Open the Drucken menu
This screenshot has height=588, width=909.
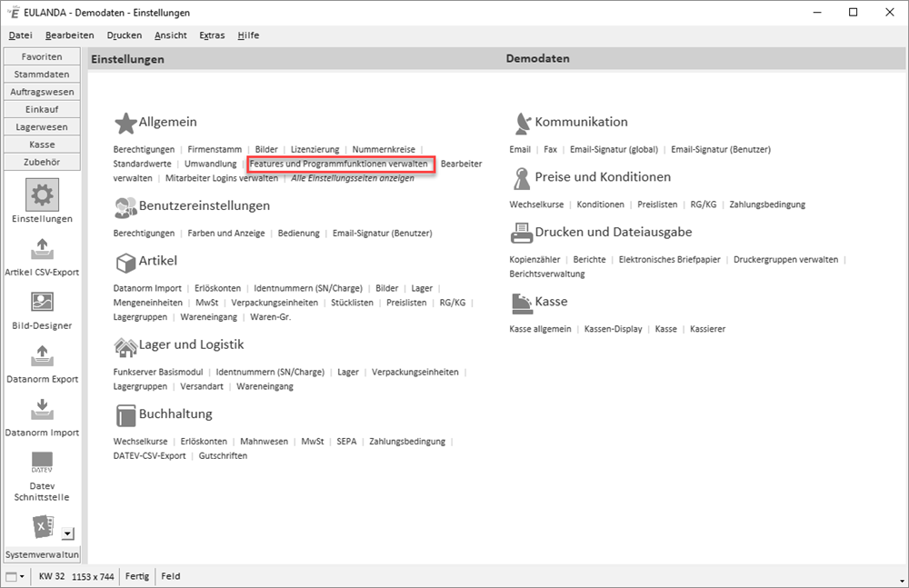(124, 35)
